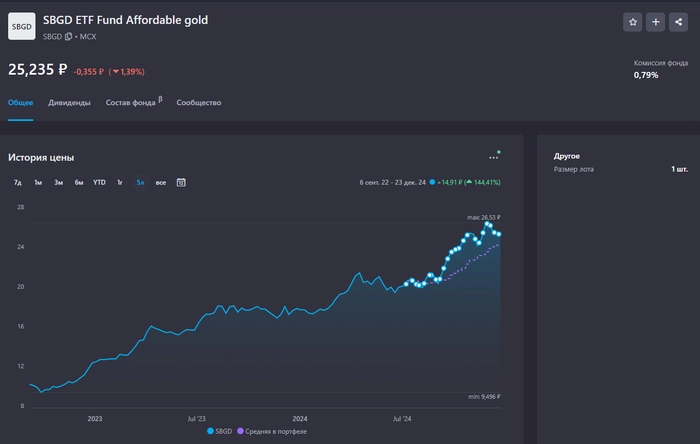The height and width of the screenshot is (444, 700).
Task: Select the 6м chart period
Action: point(79,182)
